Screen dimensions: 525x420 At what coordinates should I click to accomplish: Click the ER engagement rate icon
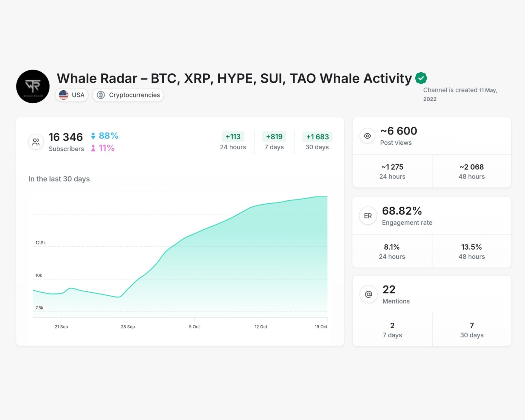coord(368,216)
